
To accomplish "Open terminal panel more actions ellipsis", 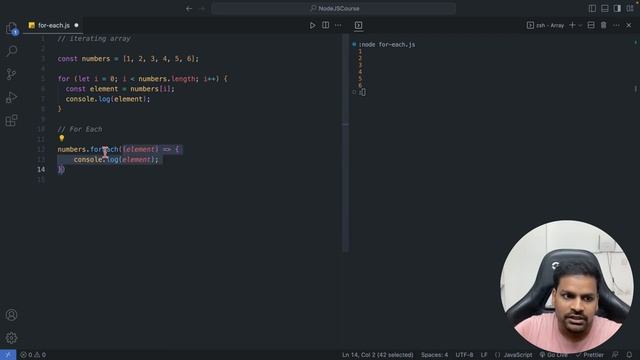I will [616, 25].
